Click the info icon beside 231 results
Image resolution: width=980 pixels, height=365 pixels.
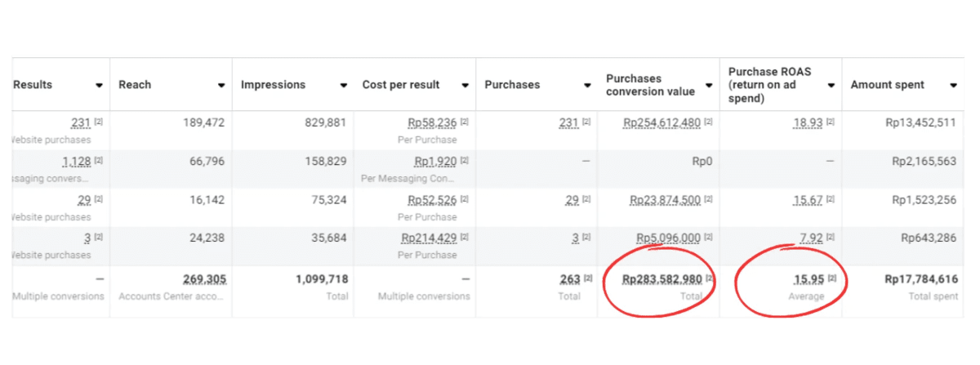(99, 122)
